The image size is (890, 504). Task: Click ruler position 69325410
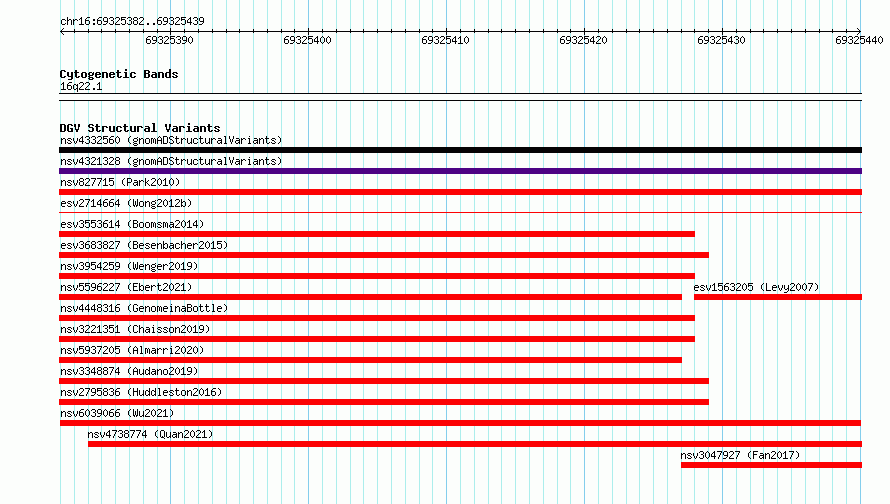pyautogui.click(x=445, y=40)
